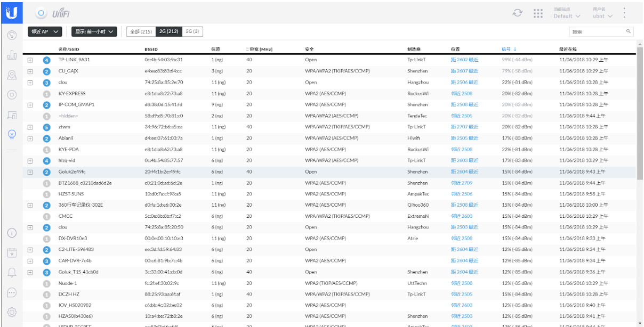Open the apps grid icon in the top bar
644x327 pixels.
tap(538, 13)
